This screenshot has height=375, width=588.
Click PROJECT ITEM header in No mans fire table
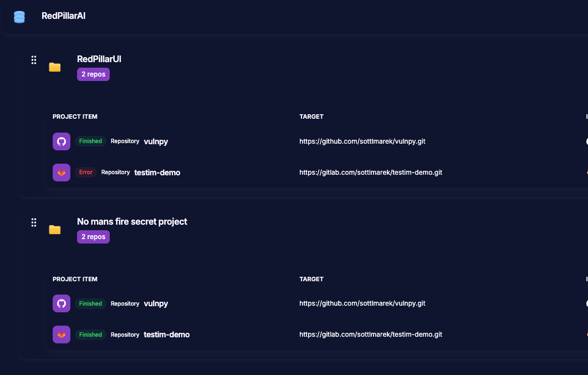[x=75, y=279]
